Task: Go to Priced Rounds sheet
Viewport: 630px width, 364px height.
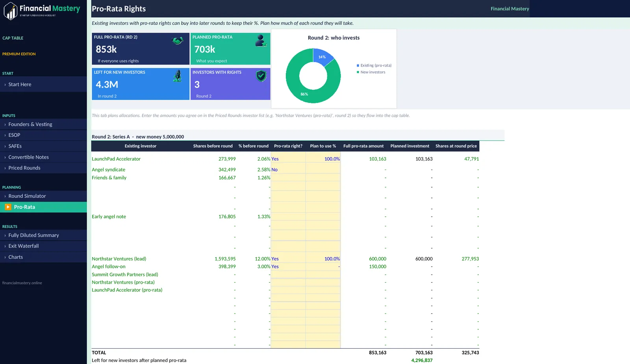Action: (43, 168)
